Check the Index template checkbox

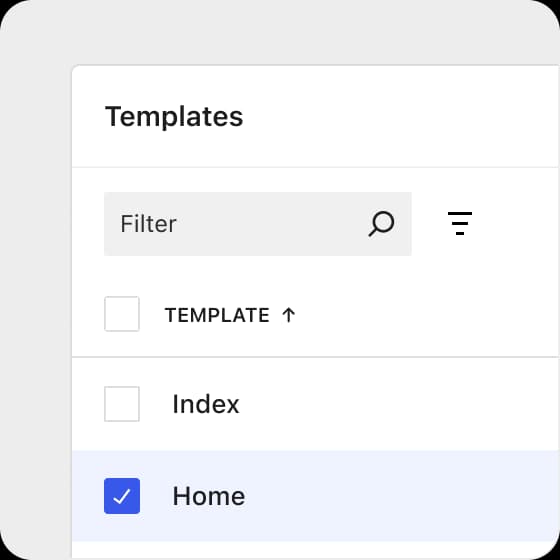(122, 404)
